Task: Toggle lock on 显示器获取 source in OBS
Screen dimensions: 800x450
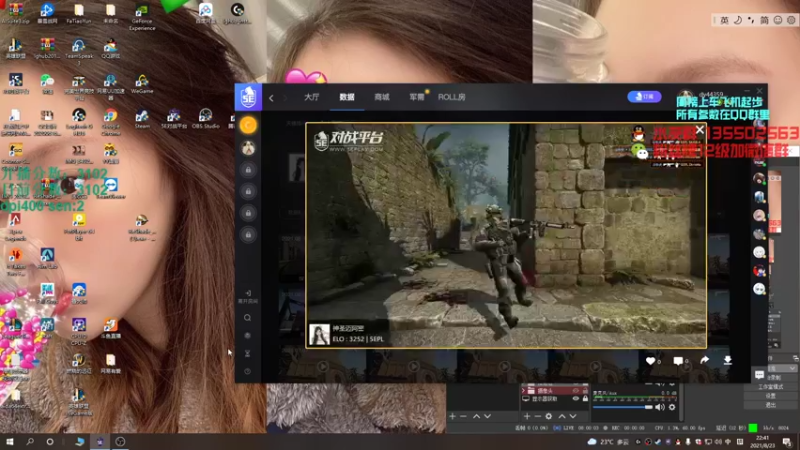Action: (585, 399)
